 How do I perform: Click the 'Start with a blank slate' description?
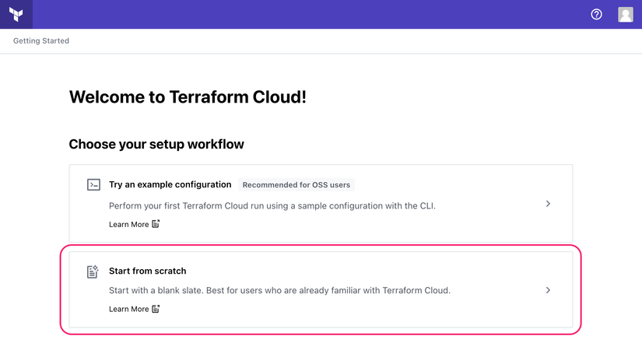click(279, 291)
